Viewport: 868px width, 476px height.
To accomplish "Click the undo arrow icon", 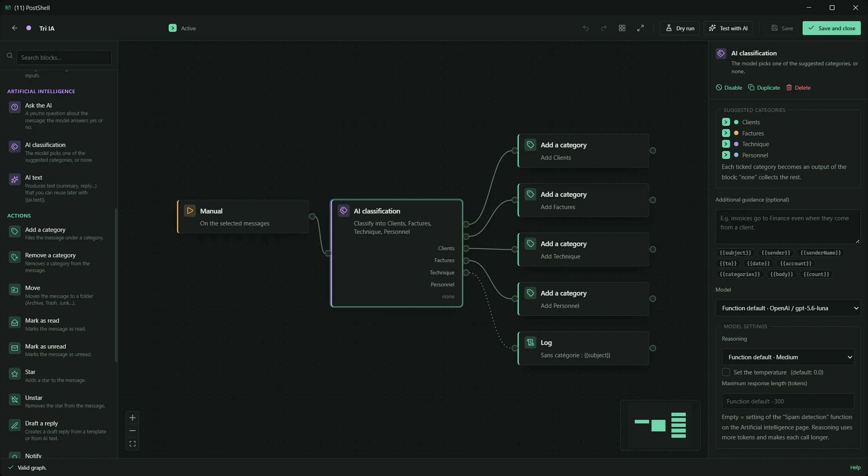I will [586, 28].
